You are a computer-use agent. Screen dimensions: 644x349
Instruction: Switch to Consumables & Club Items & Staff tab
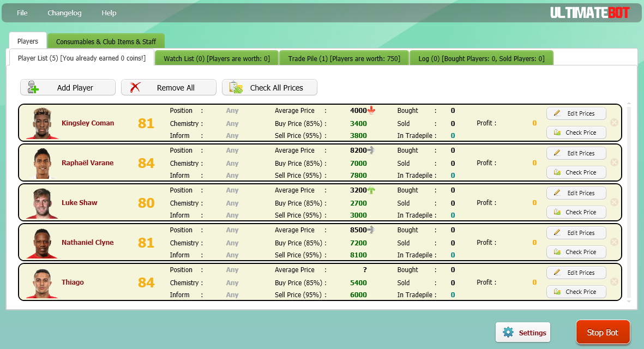click(x=106, y=41)
